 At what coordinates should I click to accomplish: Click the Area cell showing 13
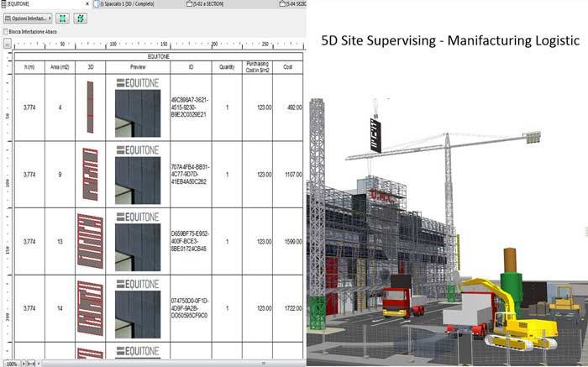click(60, 242)
